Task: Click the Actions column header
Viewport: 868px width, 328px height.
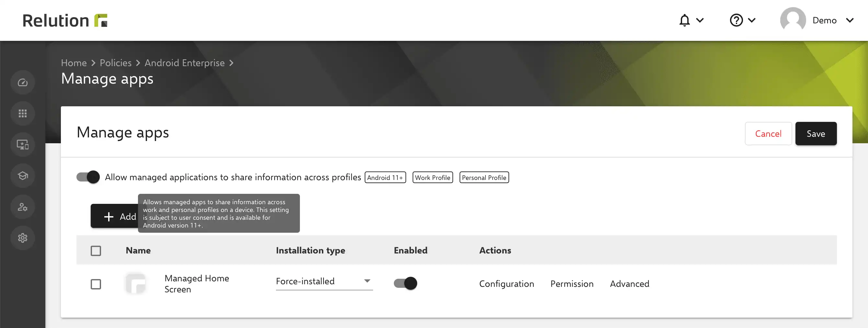Action: coord(495,251)
